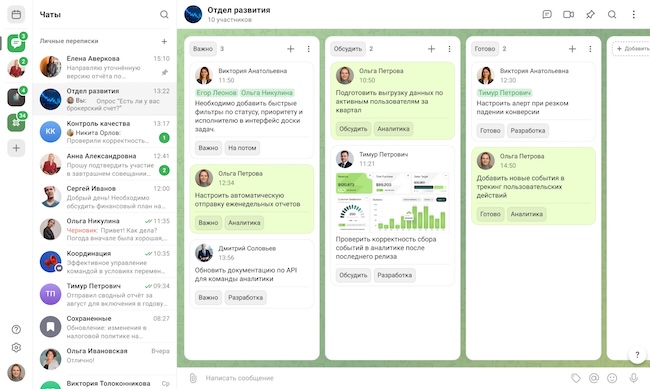The width and height of the screenshot is (650, 389).
Task: Search chats with the magnifier icon
Action: pyautogui.click(x=164, y=15)
